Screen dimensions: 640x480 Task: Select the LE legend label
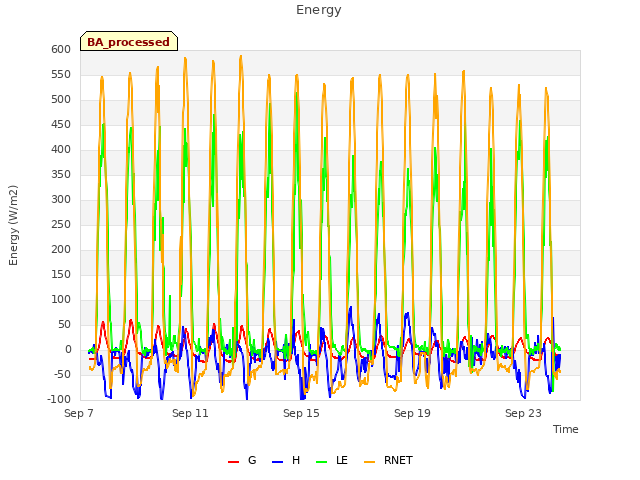coord(342,460)
